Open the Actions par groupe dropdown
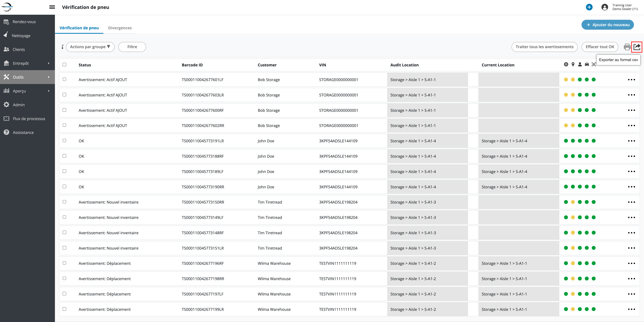 click(x=90, y=47)
